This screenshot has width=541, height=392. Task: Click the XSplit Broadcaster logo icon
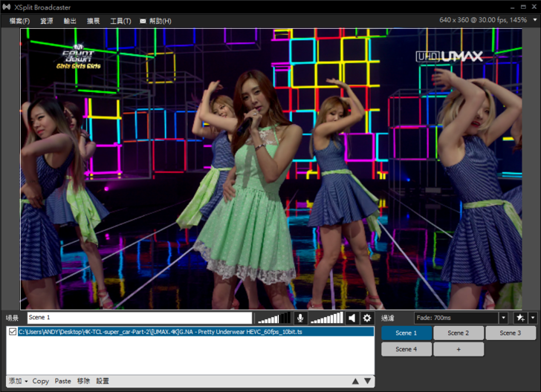click(x=7, y=7)
